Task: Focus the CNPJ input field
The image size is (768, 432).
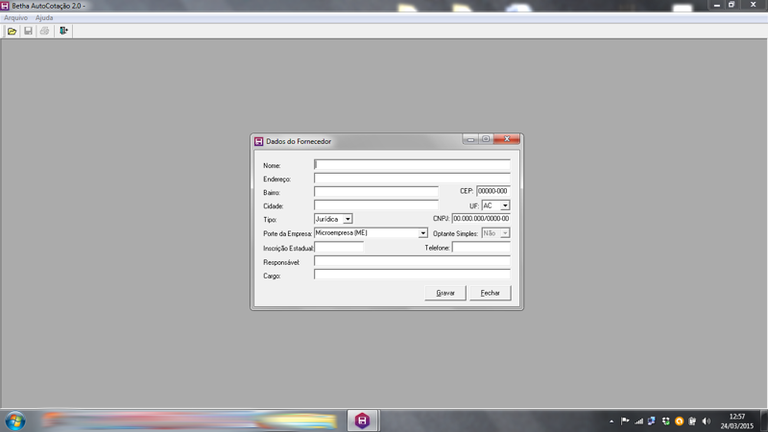Action: (481, 218)
